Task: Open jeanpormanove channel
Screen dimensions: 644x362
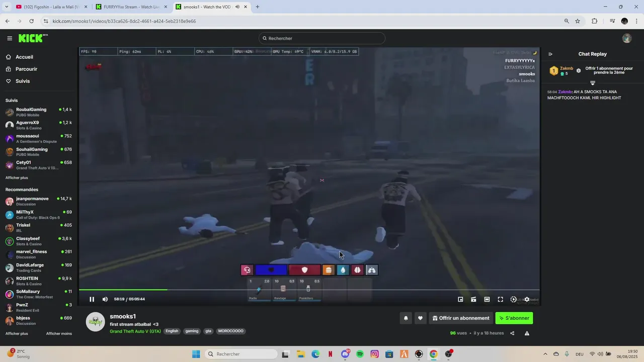Action: tap(39, 201)
